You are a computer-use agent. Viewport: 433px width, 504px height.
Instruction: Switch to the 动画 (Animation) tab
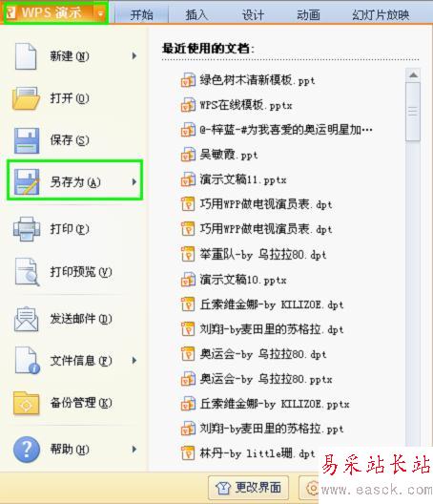coord(308,14)
